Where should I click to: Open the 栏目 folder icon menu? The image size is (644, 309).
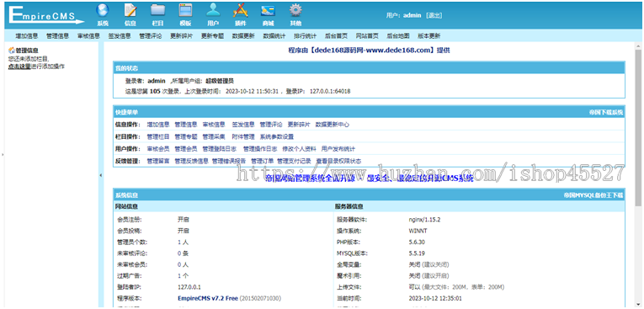(x=157, y=14)
